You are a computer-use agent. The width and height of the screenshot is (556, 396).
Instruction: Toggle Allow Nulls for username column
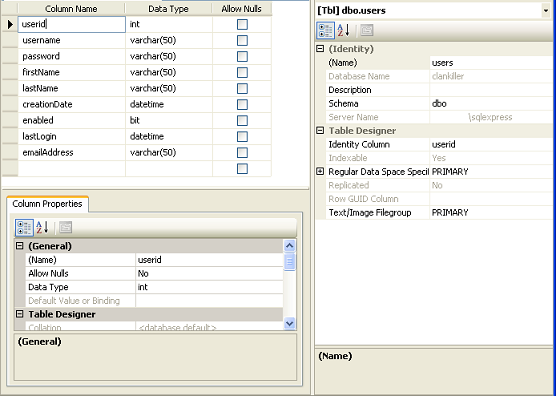242,40
